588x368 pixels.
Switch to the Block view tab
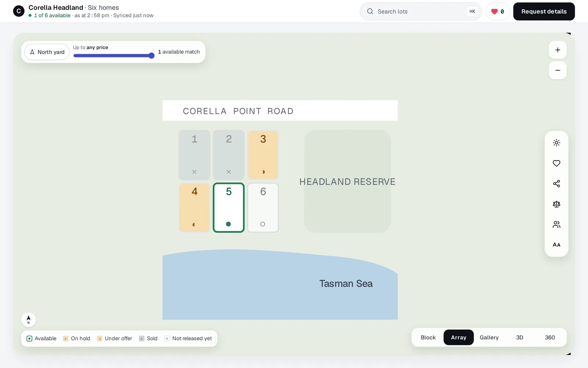[x=428, y=337]
